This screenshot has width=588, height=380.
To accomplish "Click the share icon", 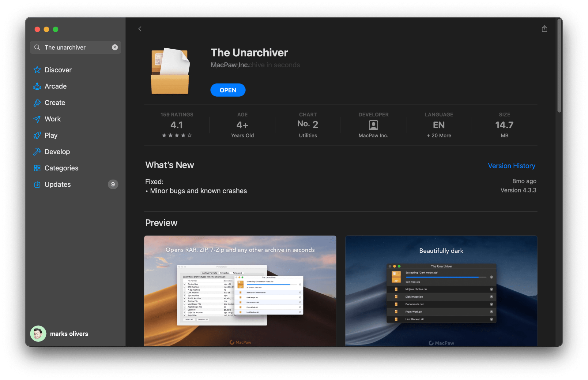I will tap(545, 29).
